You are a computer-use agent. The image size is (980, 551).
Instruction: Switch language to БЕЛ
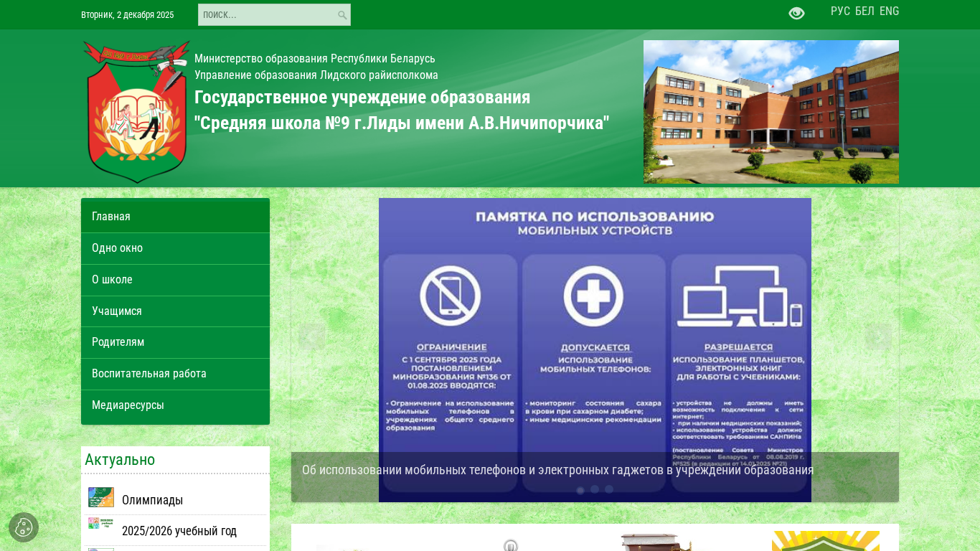point(864,11)
